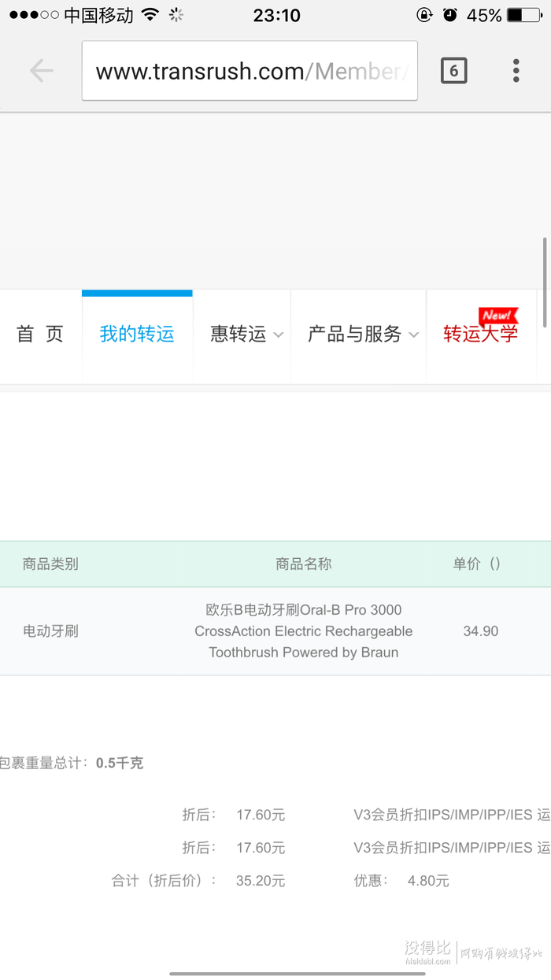Select the 合计（折后价） label
Viewport: 551px width, 980px height.
(164, 881)
